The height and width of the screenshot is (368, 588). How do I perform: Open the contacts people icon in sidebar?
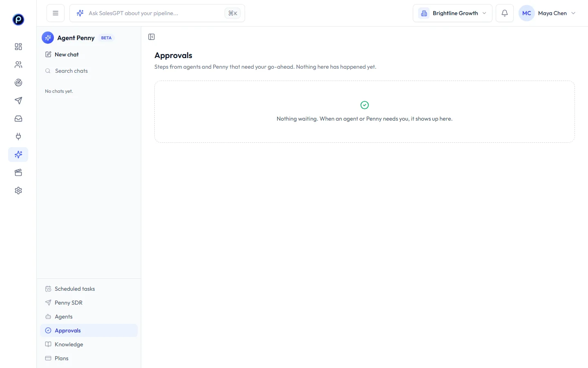[x=18, y=65]
